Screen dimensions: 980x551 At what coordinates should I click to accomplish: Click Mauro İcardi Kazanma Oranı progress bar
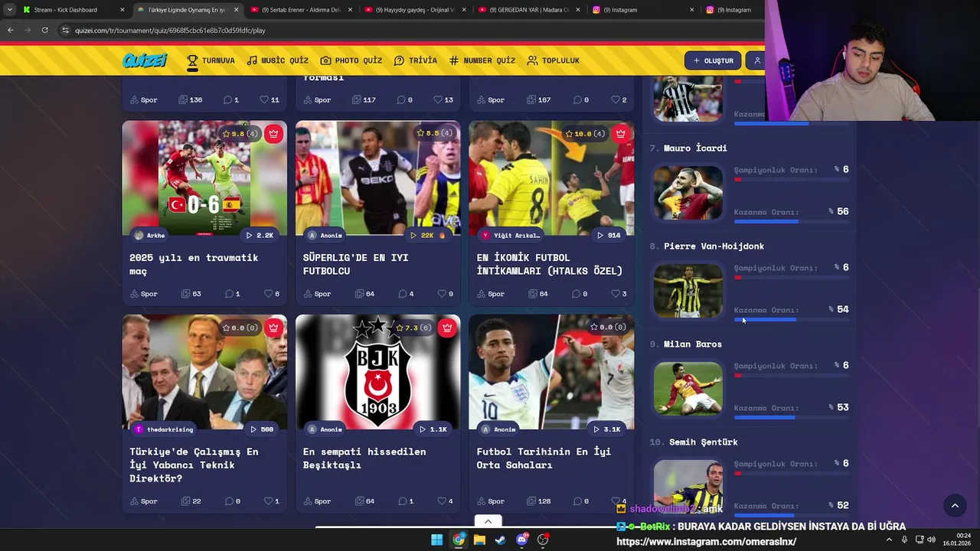pyautogui.click(x=791, y=222)
